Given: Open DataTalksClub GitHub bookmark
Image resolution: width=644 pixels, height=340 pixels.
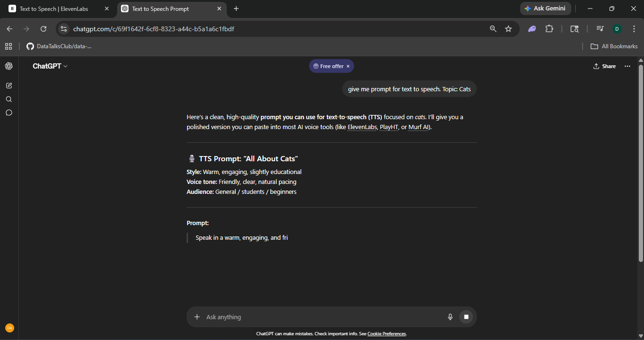Looking at the screenshot, I should click(59, 46).
